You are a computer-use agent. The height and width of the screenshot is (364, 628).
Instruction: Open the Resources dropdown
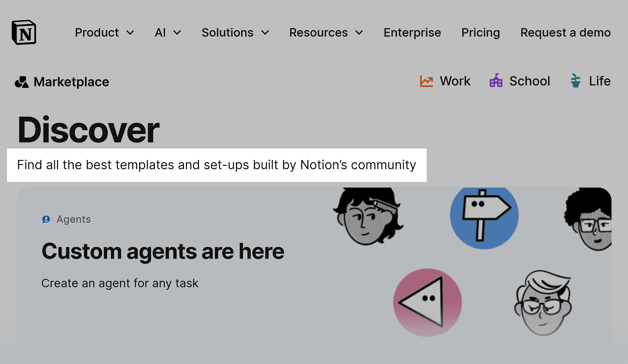326,33
